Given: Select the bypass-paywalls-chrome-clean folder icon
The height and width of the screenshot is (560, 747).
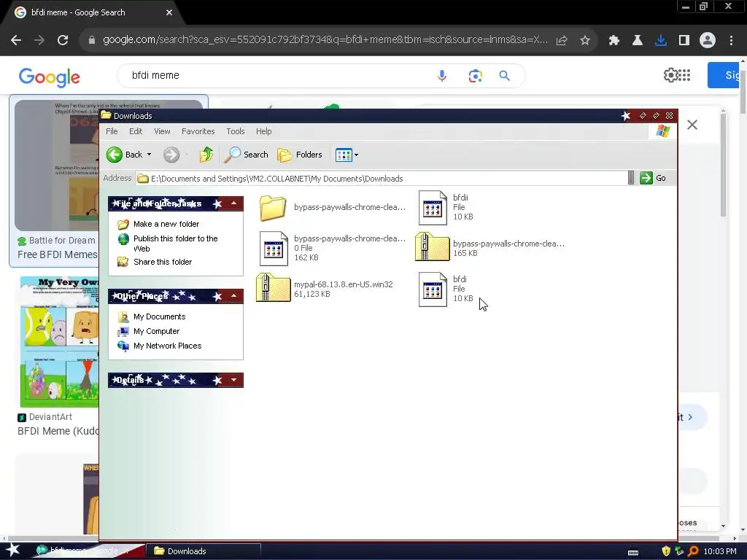Looking at the screenshot, I should pyautogui.click(x=273, y=208).
